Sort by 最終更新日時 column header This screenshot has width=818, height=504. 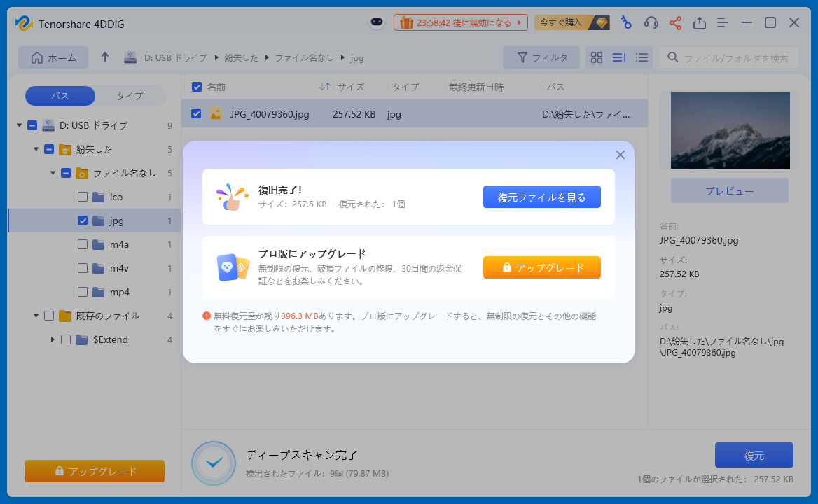[476, 87]
